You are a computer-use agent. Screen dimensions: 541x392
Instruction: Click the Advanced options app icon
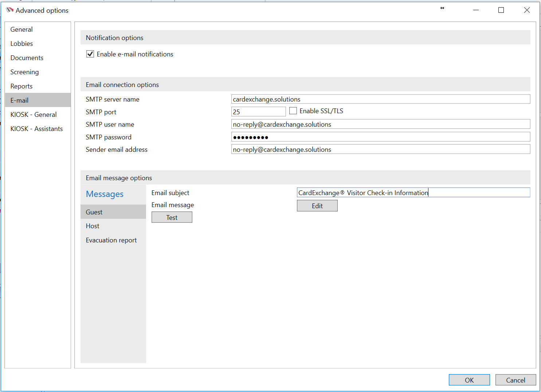(10, 10)
